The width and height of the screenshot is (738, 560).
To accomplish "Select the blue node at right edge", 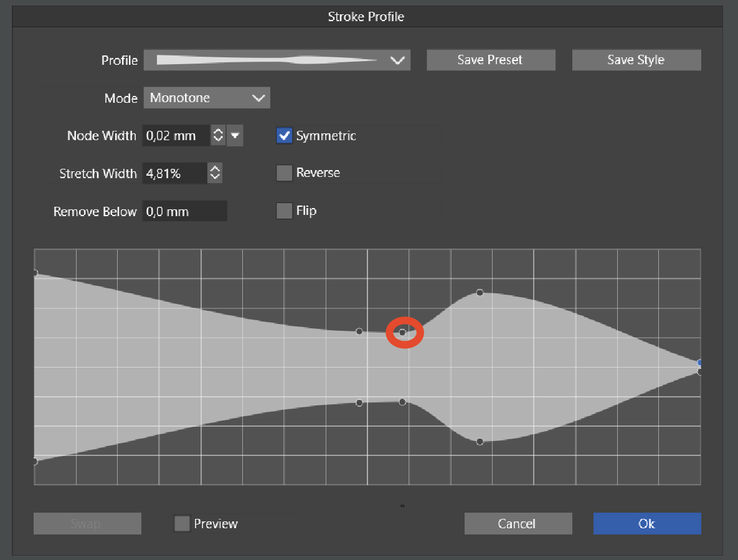I will pyautogui.click(x=700, y=363).
